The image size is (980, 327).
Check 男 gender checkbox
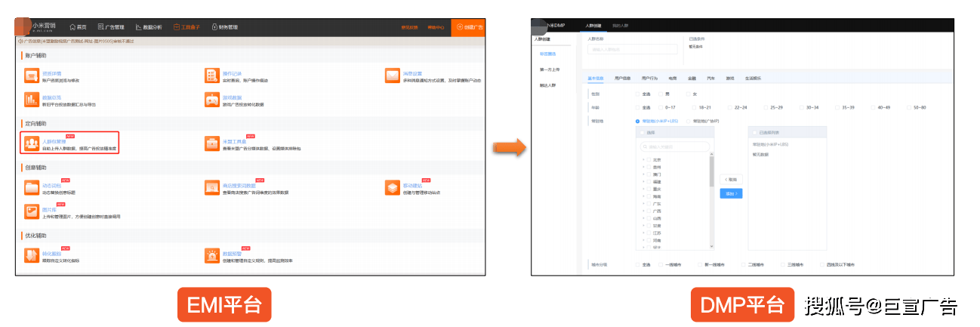[660, 94]
